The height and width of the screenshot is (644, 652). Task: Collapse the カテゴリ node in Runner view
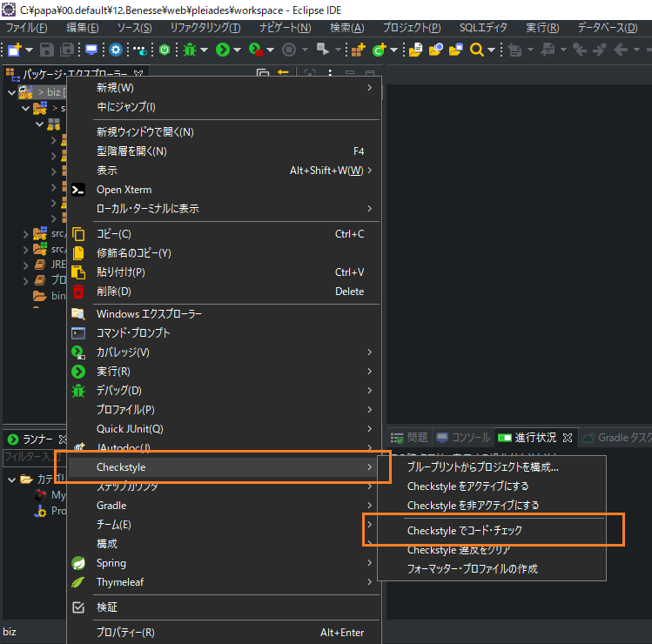(11, 480)
